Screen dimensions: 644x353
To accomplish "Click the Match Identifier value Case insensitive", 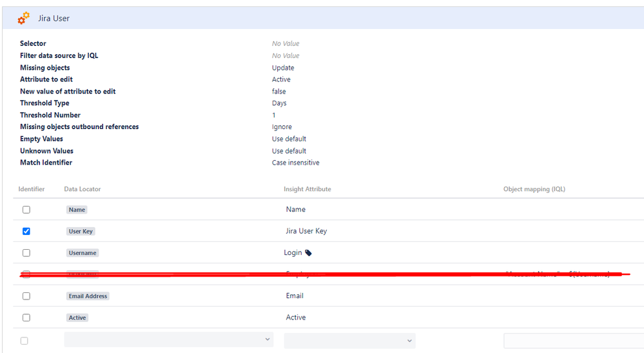I will [x=295, y=163].
